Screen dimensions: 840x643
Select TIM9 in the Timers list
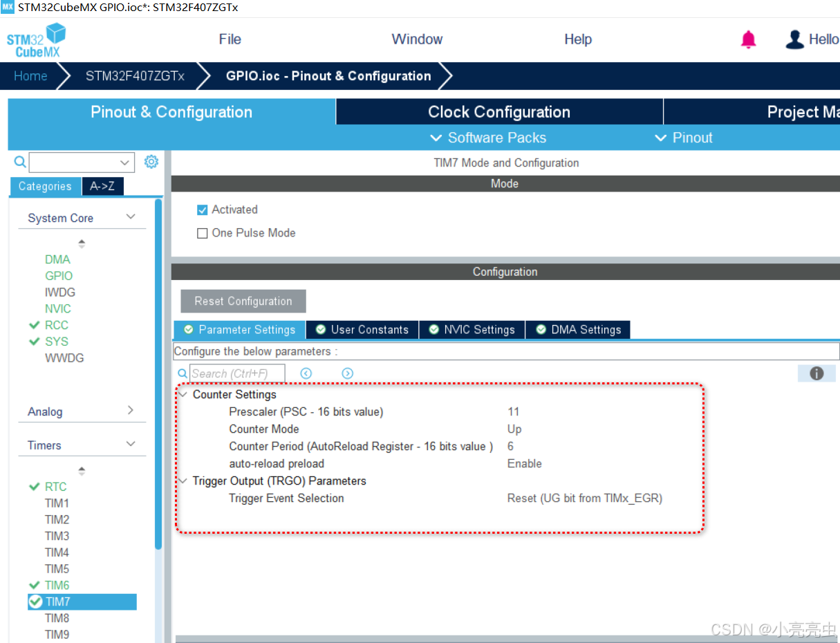pyautogui.click(x=57, y=635)
